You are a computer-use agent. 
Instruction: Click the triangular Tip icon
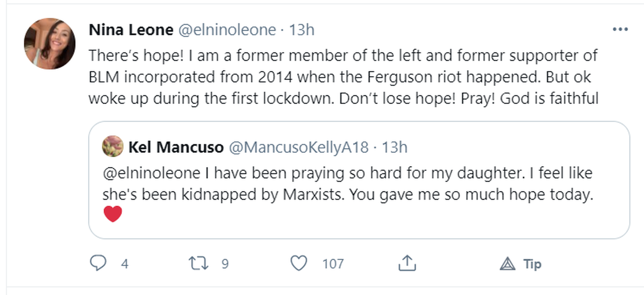coord(507,264)
